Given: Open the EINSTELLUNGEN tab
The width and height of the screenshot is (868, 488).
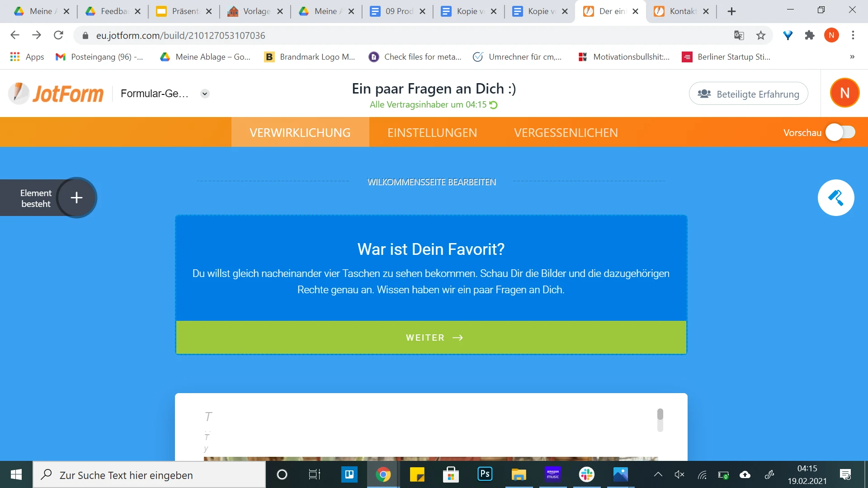Looking at the screenshot, I should click(432, 132).
